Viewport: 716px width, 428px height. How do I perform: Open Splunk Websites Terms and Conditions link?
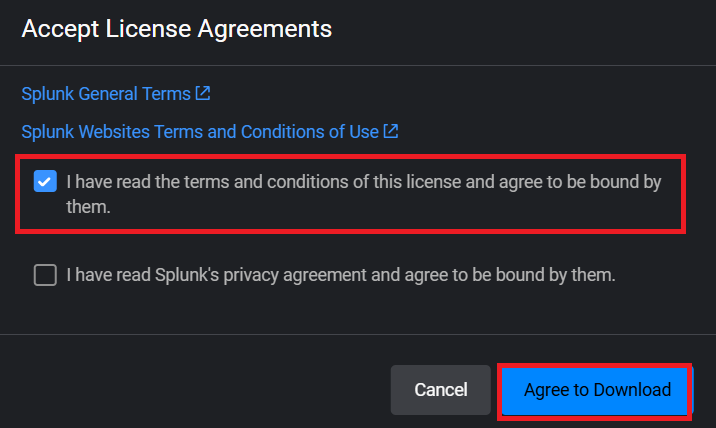[199, 131]
